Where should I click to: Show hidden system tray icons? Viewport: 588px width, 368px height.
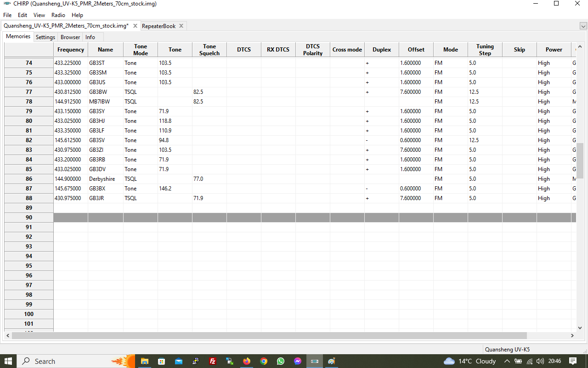[x=507, y=361]
